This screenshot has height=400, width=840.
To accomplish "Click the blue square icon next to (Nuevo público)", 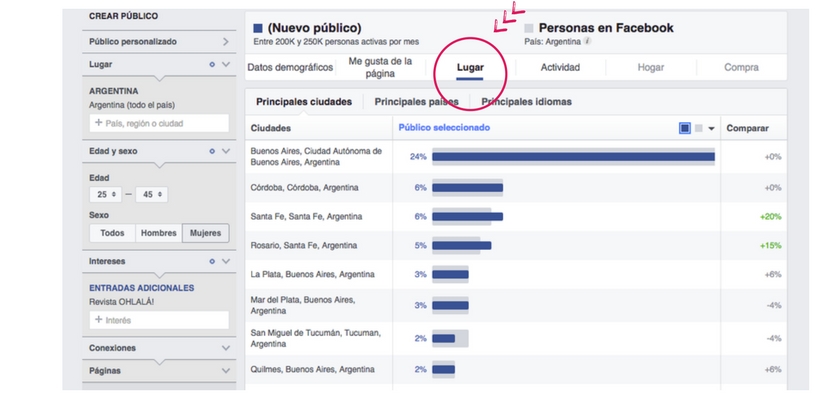I will point(258,28).
